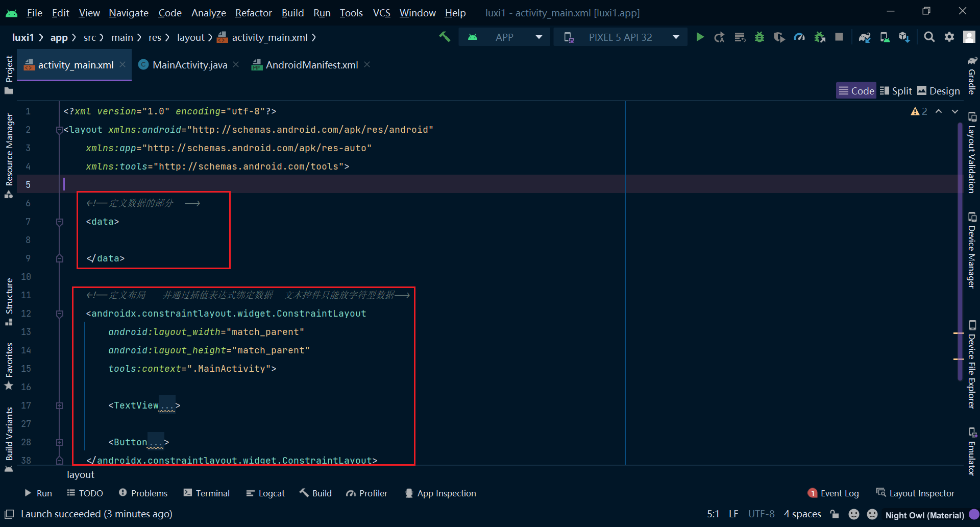The width and height of the screenshot is (980, 527).
Task: Click the Apply Code Changes icon
Action: pyautogui.click(x=740, y=37)
